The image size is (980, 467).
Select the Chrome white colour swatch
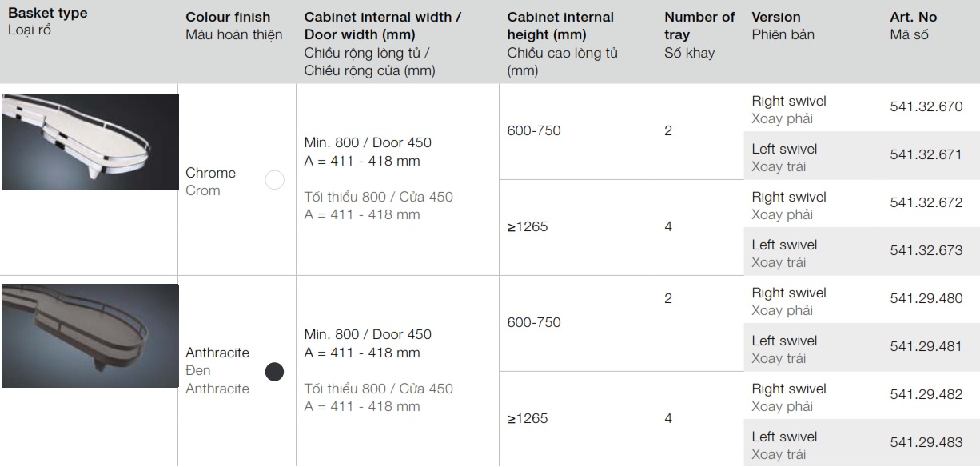pyautogui.click(x=274, y=180)
